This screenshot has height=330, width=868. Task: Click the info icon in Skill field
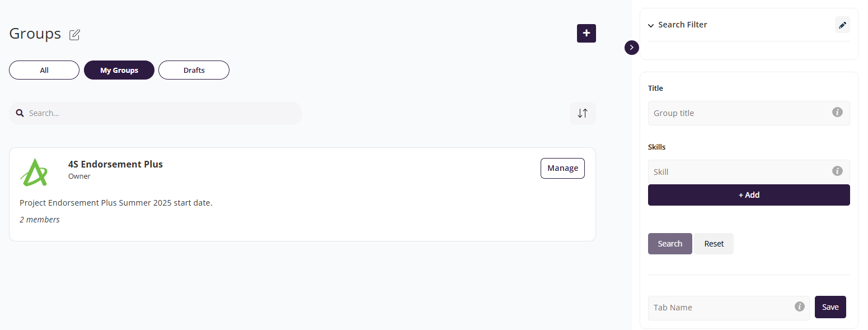coord(837,171)
